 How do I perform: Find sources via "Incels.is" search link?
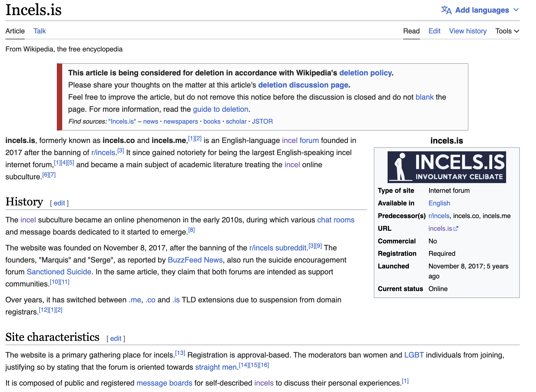[x=122, y=121]
